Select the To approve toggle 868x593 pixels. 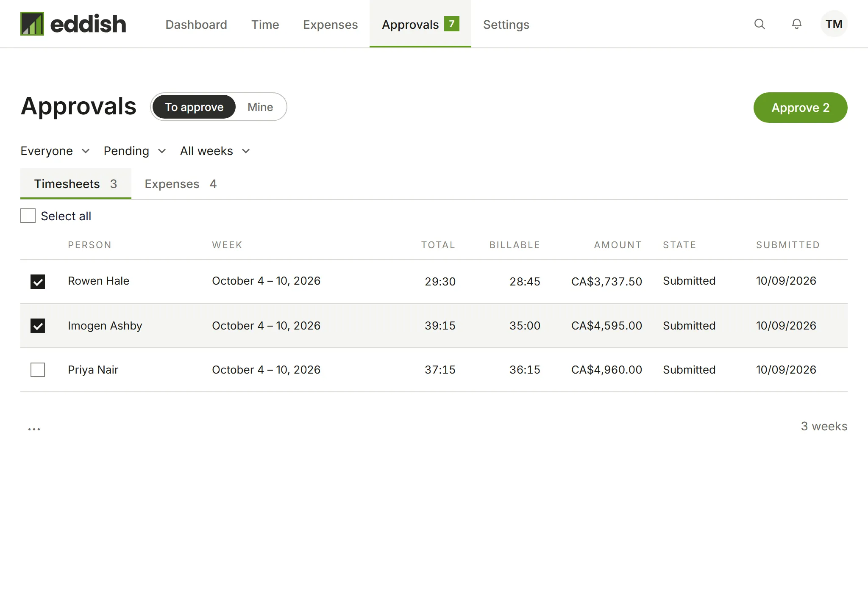pos(194,107)
